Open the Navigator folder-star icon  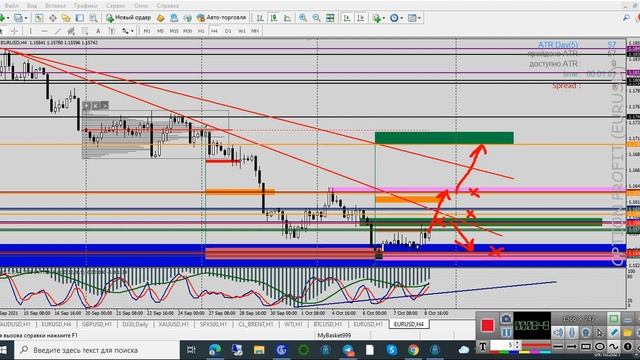(x=66, y=18)
